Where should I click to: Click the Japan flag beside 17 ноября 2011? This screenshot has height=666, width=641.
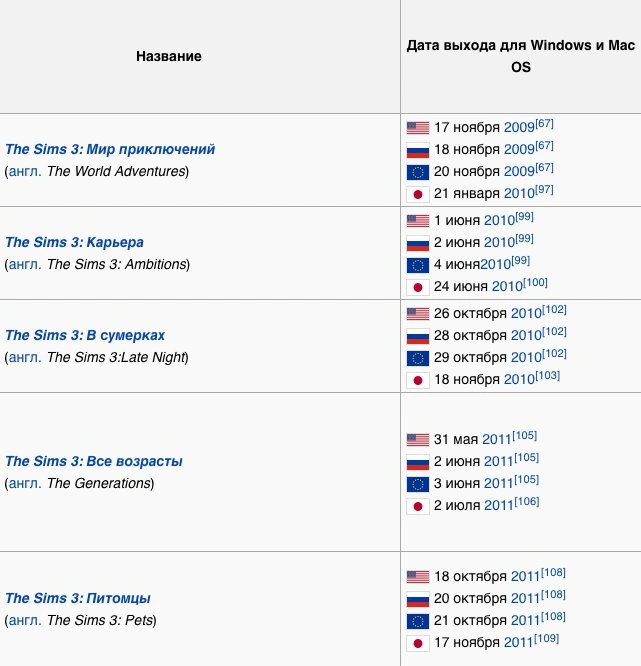click(x=418, y=643)
